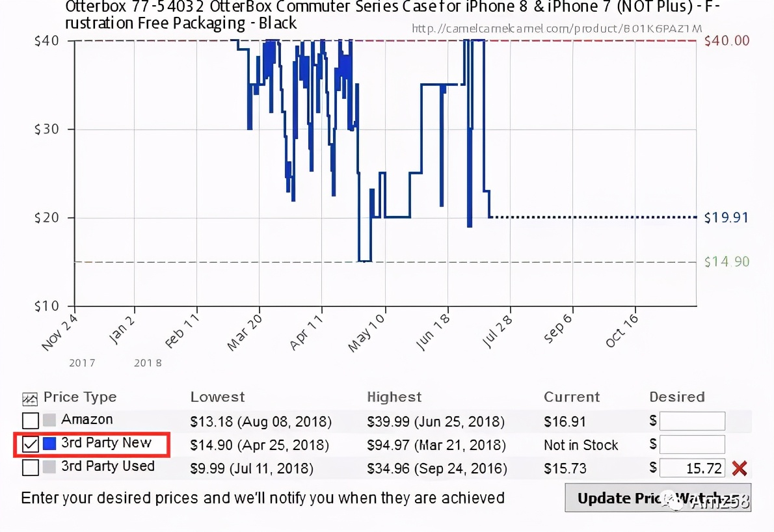Select the desired price field containing 15.72
This screenshot has width=774, height=532.
click(692, 468)
